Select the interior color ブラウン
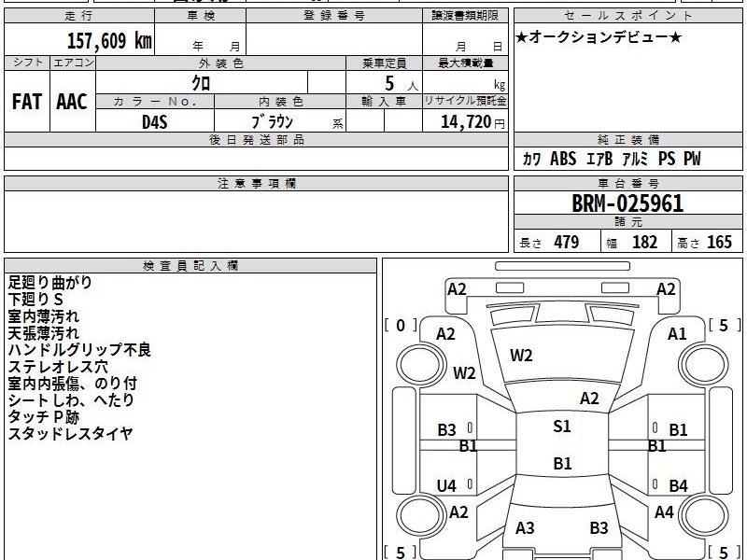747x560 pixels. coord(272,122)
